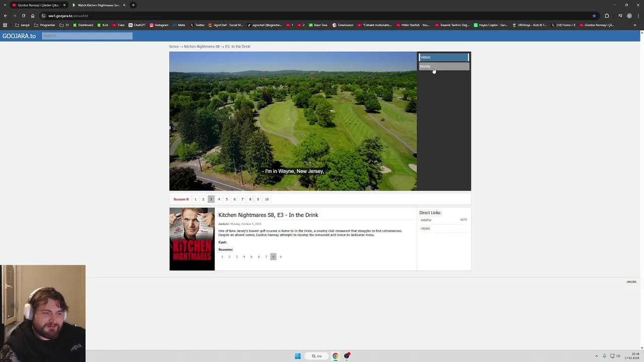The width and height of the screenshot is (644, 362).
Task: Click the address bar URL
Action: pyautogui.click(x=68, y=16)
